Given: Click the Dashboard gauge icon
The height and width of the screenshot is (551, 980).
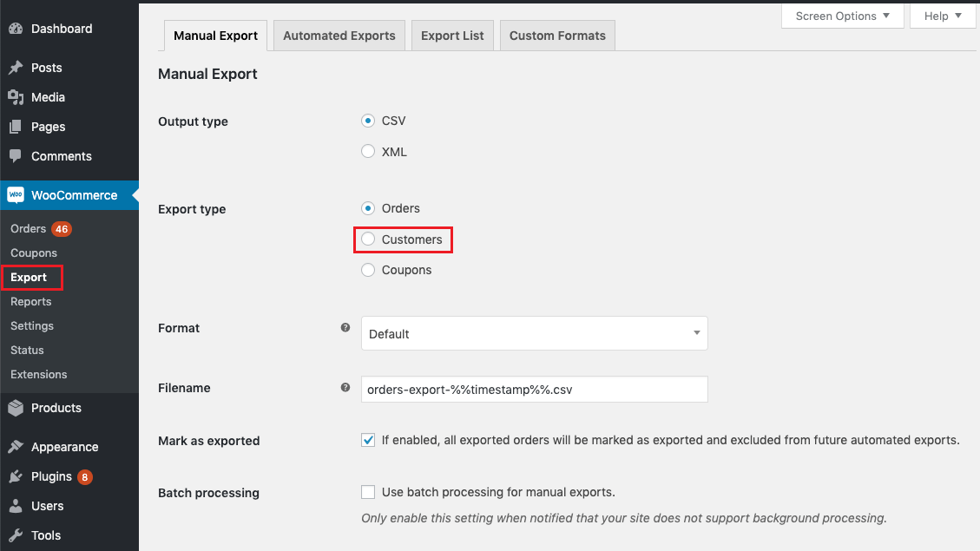Looking at the screenshot, I should point(16,29).
